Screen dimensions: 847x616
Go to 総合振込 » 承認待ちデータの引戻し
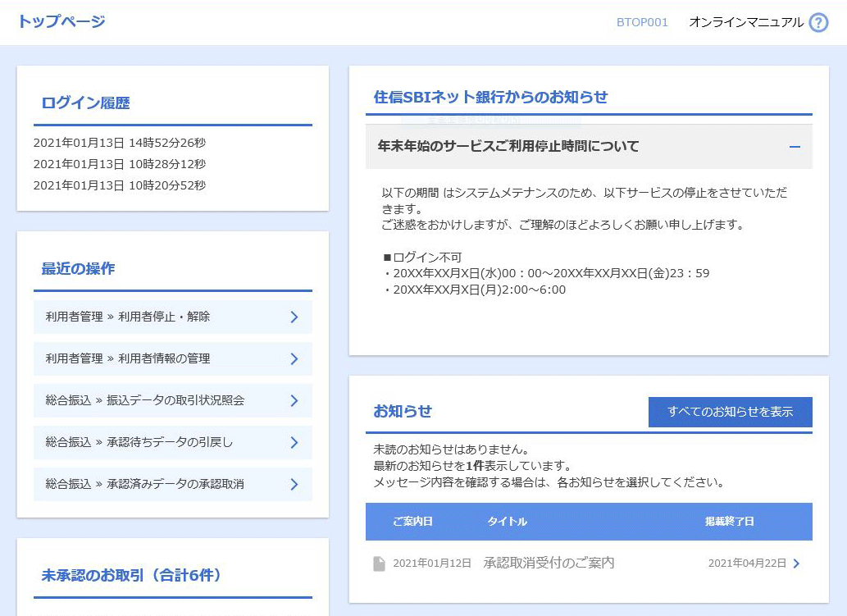tap(139, 442)
